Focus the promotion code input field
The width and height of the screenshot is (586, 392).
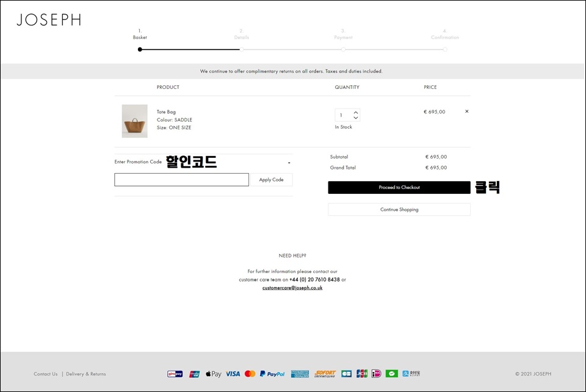click(182, 180)
